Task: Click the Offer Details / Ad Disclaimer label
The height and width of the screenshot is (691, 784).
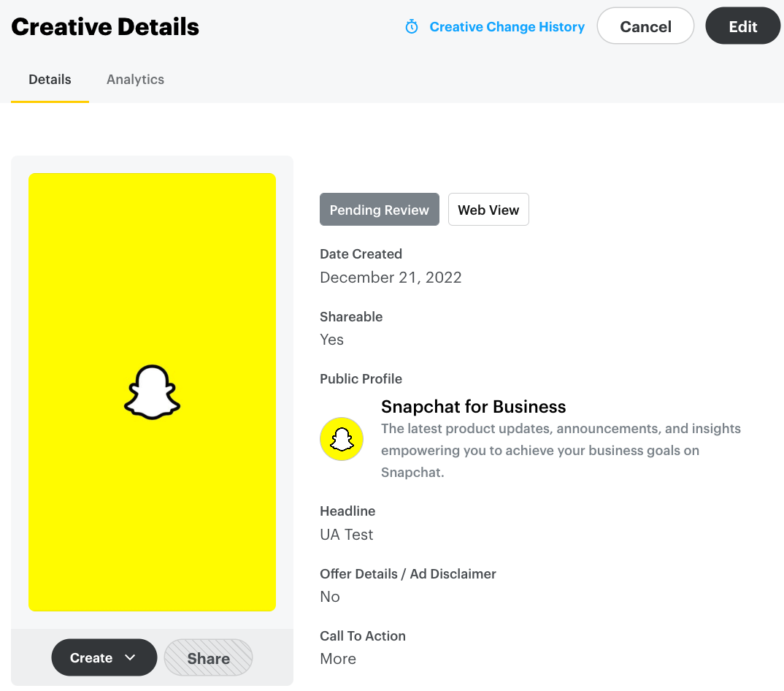Action: 408,574
